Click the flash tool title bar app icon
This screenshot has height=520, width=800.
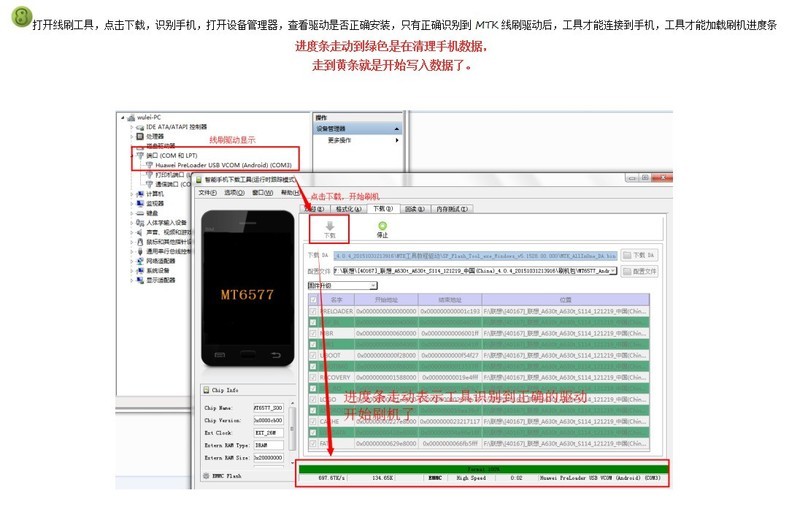(199, 180)
